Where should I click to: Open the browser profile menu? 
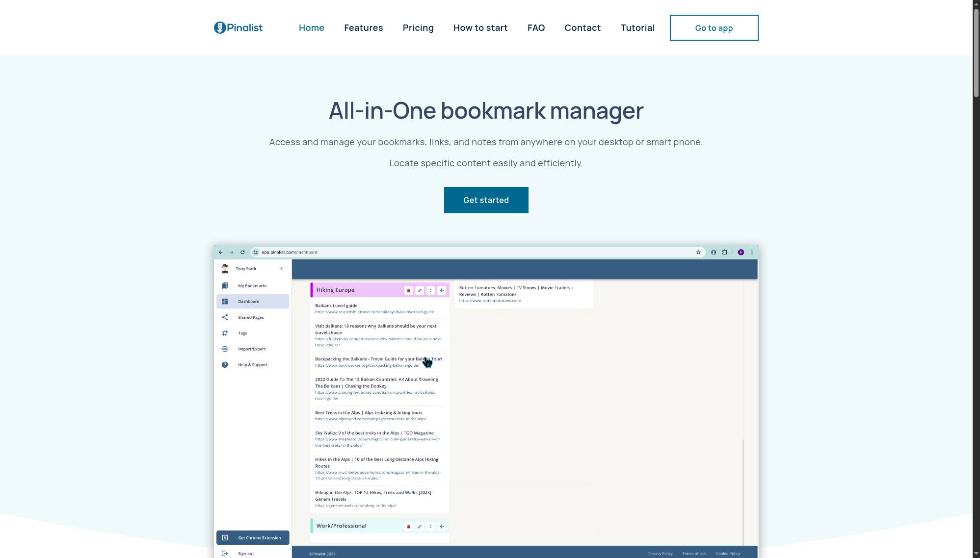[x=741, y=252]
